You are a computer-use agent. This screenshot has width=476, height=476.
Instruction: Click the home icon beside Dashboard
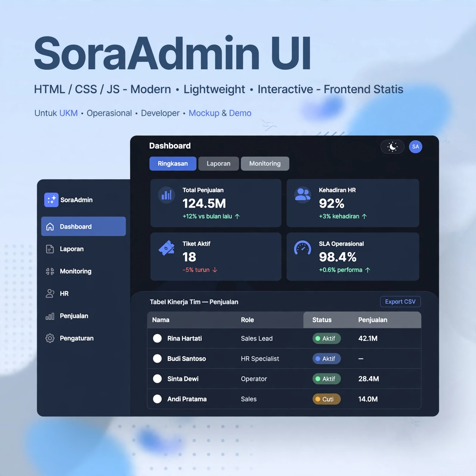50,227
